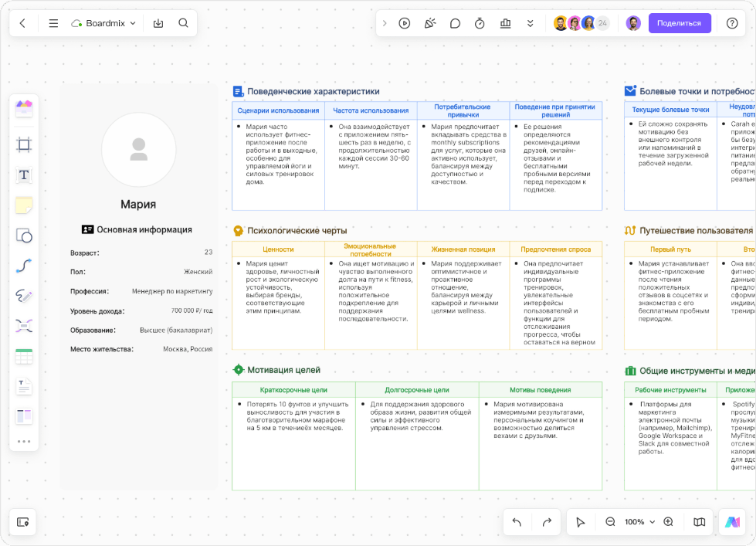Expand the collapsed top toolbar arrow
The height and width of the screenshot is (546, 756).
[385, 23]
